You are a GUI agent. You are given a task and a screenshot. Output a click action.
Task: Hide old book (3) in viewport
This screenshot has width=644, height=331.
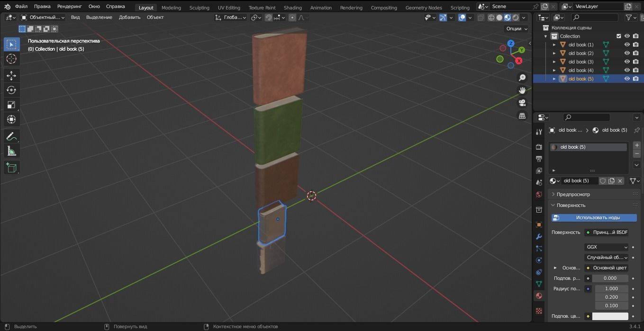627,62
